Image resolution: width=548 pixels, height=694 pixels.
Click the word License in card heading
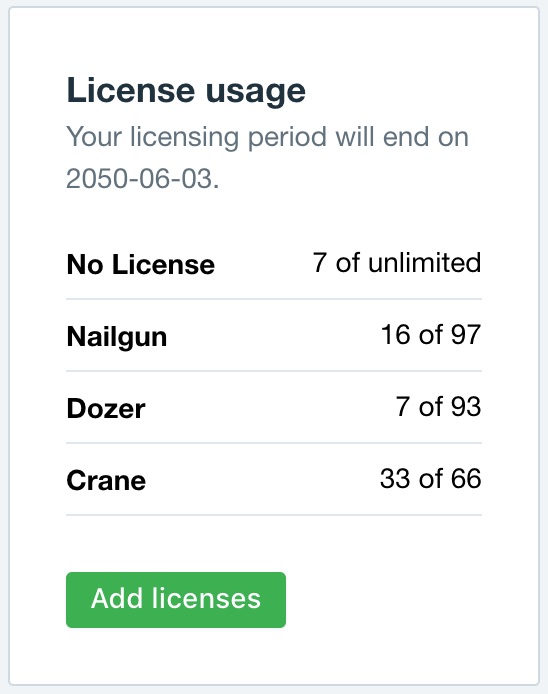tap(131, 90)
